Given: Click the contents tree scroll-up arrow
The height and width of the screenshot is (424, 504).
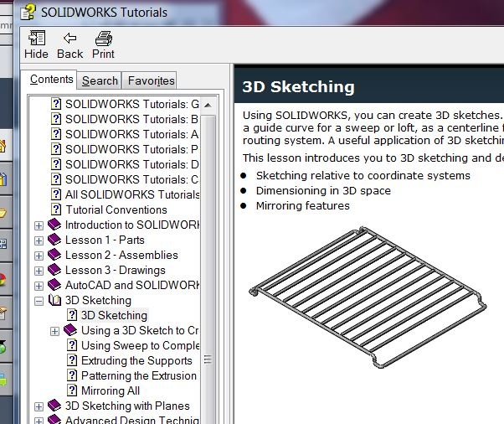Looking at the screenshot, I should point(208,106).
